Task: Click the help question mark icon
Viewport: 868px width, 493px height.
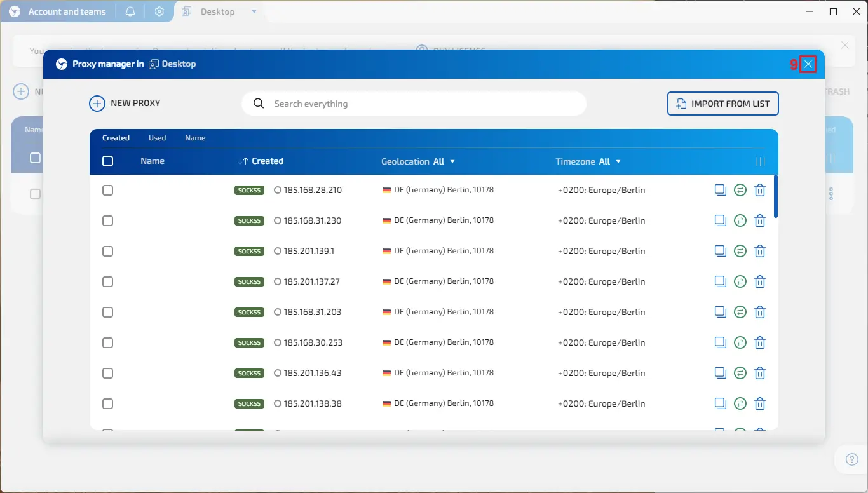Action: [x=852, y=459]
